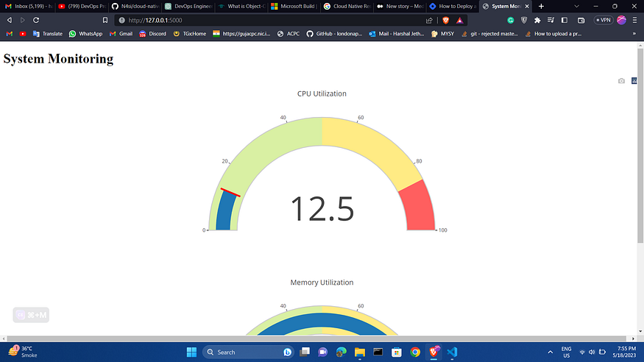Image resolution: width=644 pixels, height=362 pixels.
Task: Click the CPU gauge 12.5 value
Action: pyautogui.click(x=322, y=209)
